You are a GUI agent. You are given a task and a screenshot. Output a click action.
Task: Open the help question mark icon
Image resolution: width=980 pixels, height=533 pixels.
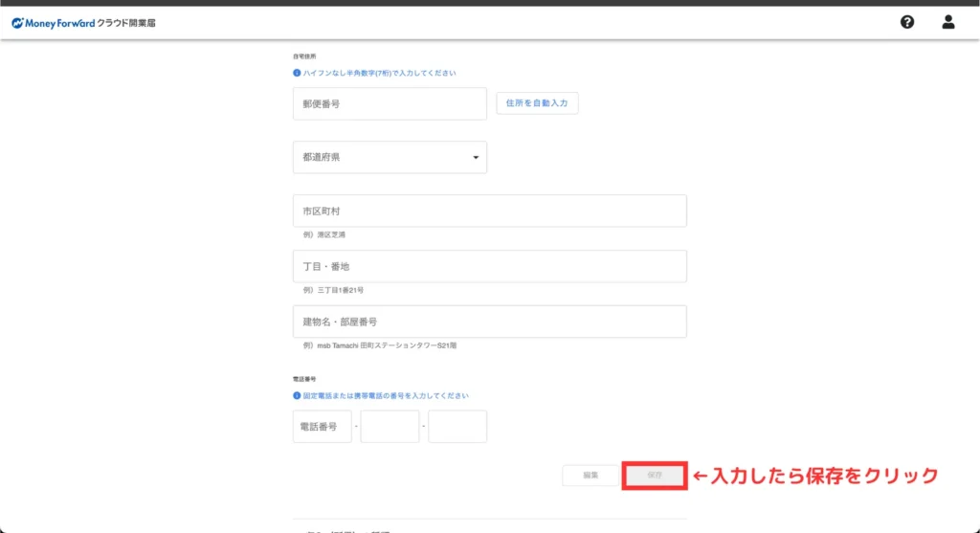click(907, 22)
